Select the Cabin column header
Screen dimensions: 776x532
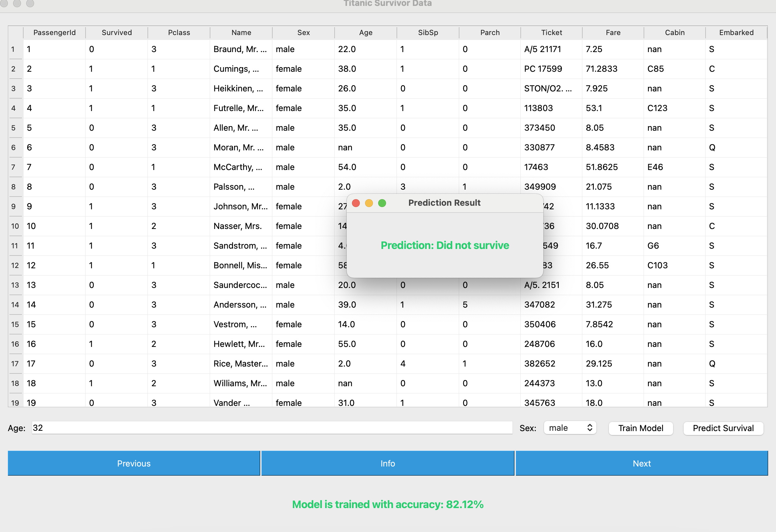675,33
